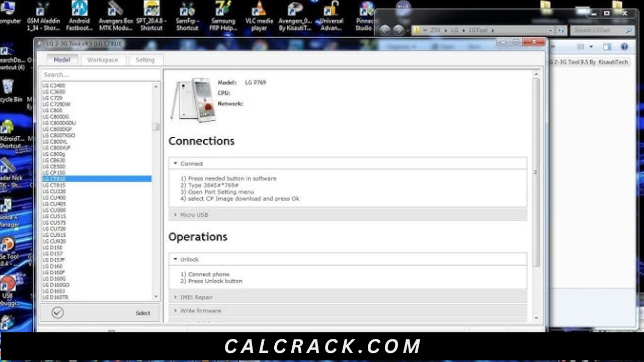The width and height of the screenshot is (644, 362).
Task: Click the Z3X folder in Explorer address path
Action: pos(435,30)
